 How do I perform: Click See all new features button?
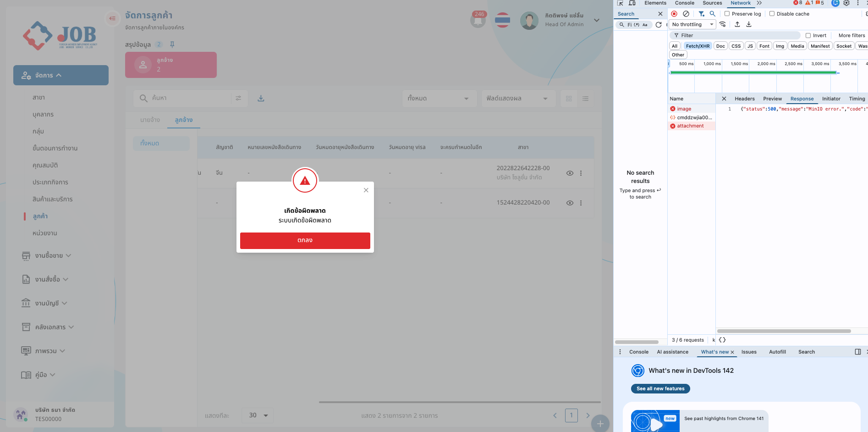pyautogui.click(x=660, y=388)
